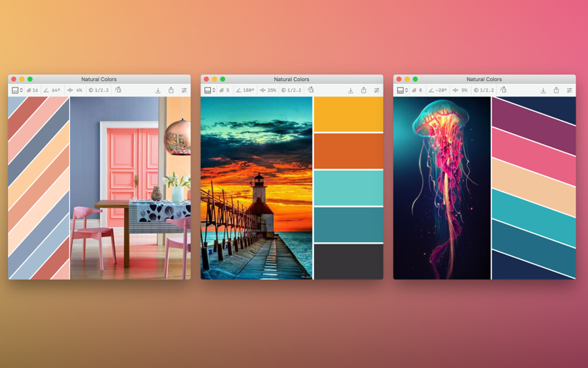Screen dimensions: 588x368
Task: Click the rotate icon in the door window
Action: pos(118,90)
